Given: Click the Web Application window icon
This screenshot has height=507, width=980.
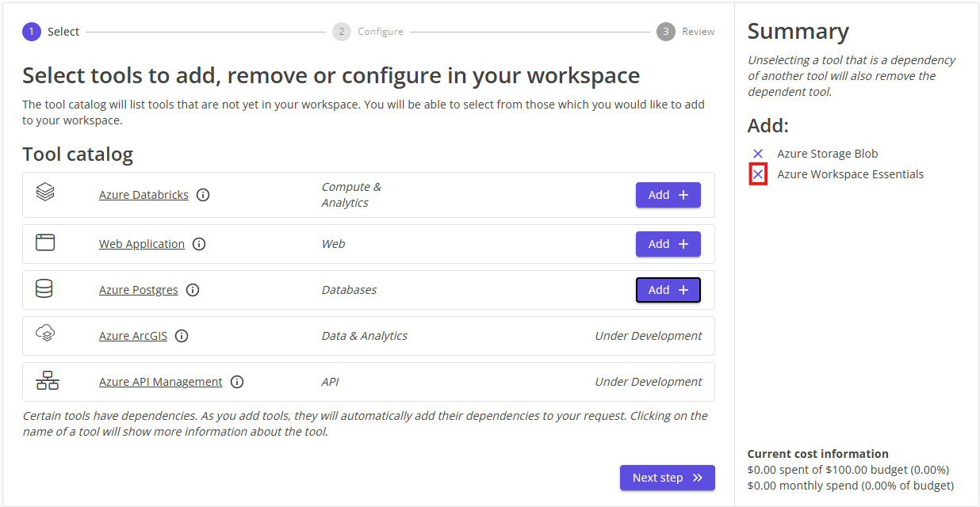Looking at the screenshot, I should click(45, 242).
